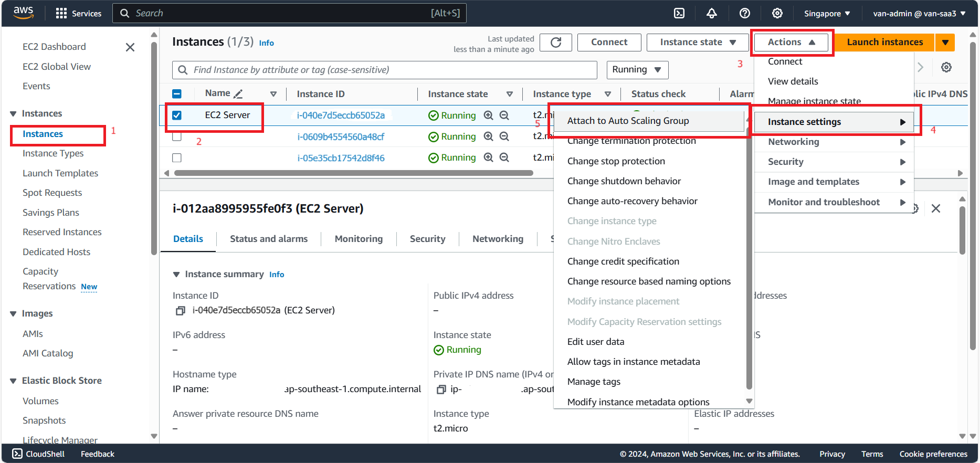Click the sidebar vertical scrollbar
The image size is (980, 463).
point(154,149)
